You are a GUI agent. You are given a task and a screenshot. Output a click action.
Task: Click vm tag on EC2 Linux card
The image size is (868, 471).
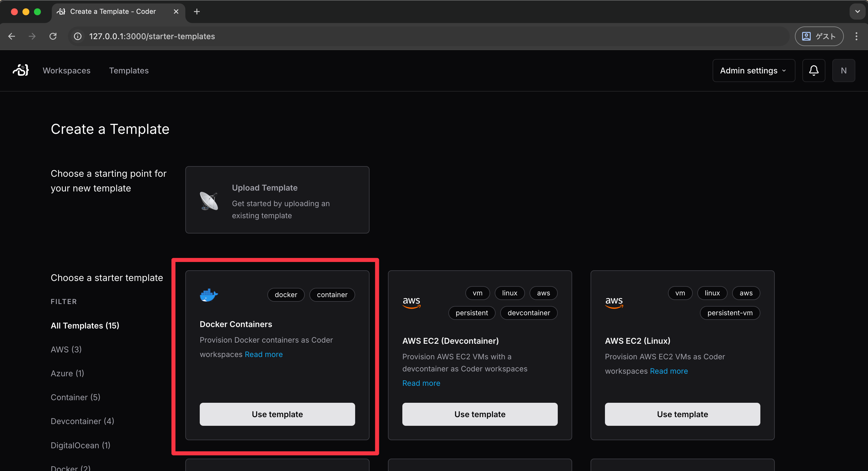coord(680,293)
